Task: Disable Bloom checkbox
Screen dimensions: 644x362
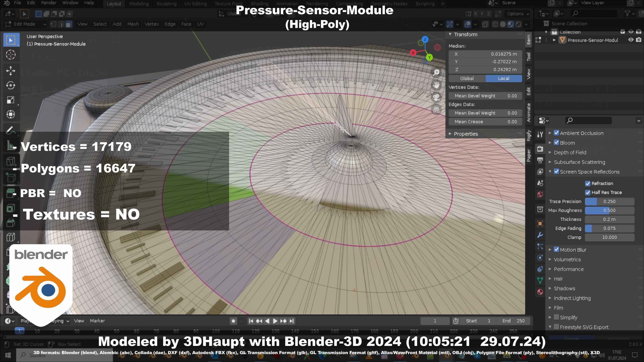Action: pyautogui.click(x=556, y=143)
